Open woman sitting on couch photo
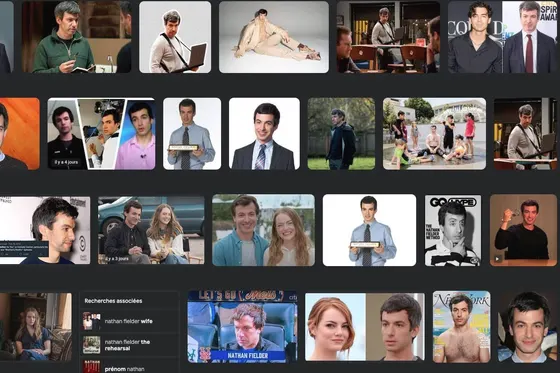Viewport: 560px width, 373px height. 36,327
